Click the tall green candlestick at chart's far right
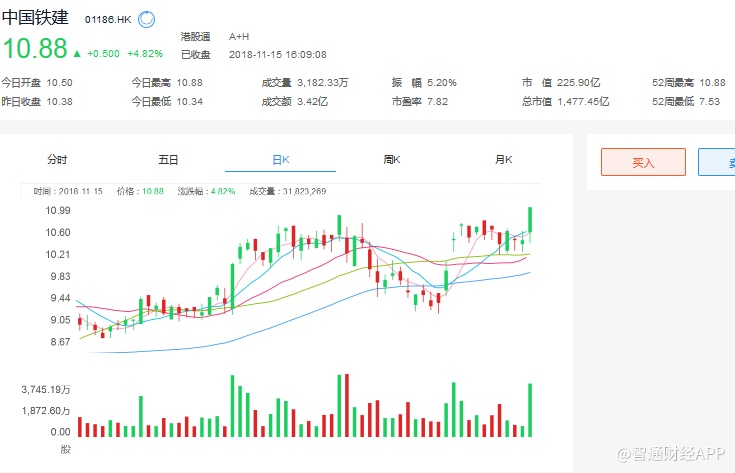This screenshot has height=473, width=735. coord(530,222)
